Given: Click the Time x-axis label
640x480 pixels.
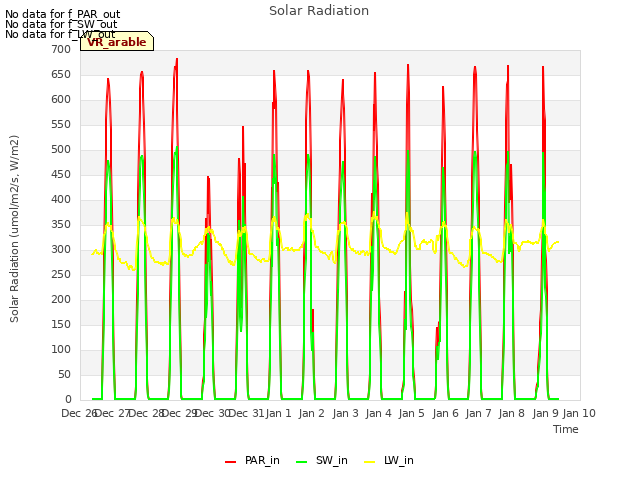Looking at the screenshot, I should point(565,429).
